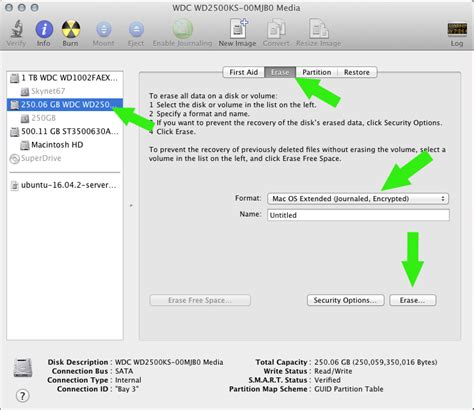Click the Convert toolbar icon
This screenshot has height=410, width=474.
[276, 29]
